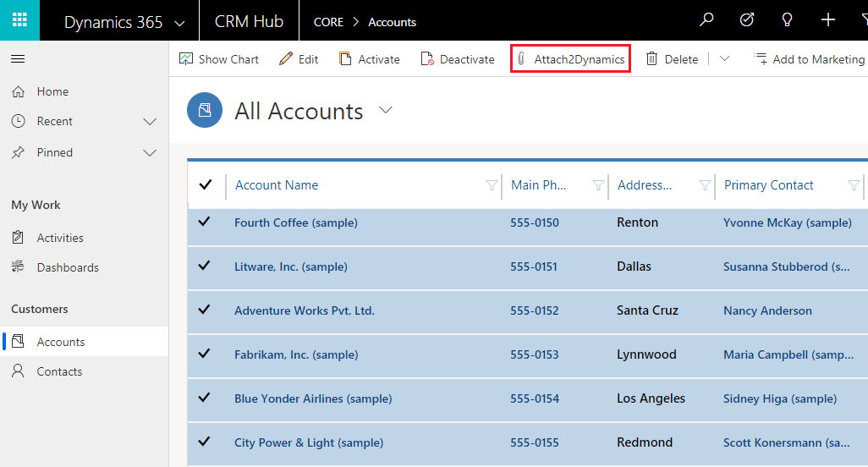The height and width of the screenshot is (467, 868).
Task: Filter the Primary Contact column
Action: point(854,185)
